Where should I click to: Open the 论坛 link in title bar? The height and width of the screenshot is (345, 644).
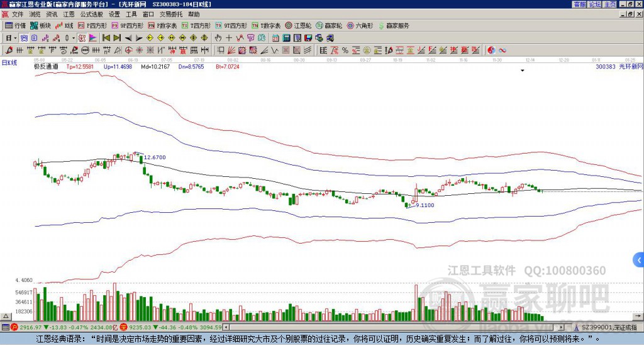[x=595, y=4]
